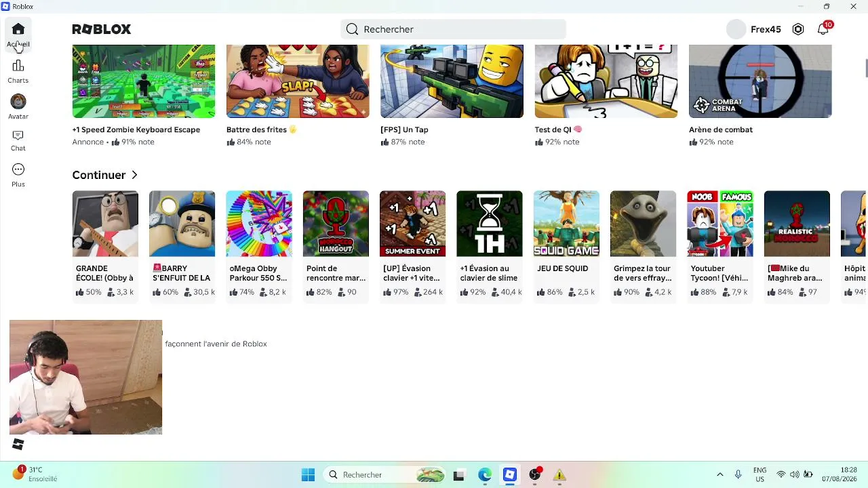Click the Roblox logo in header
The image size is (868, 488).
point(102,29)
